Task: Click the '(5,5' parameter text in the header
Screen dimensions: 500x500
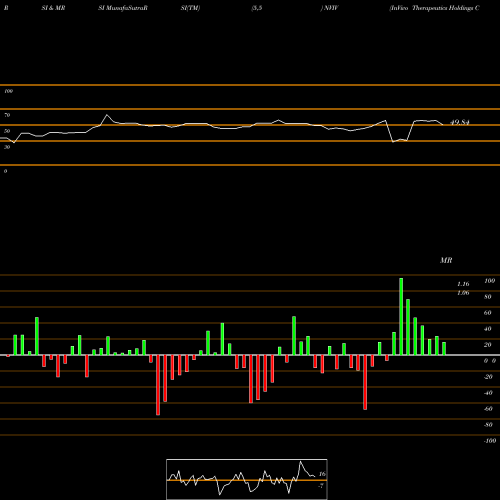Action: (257, 8)
